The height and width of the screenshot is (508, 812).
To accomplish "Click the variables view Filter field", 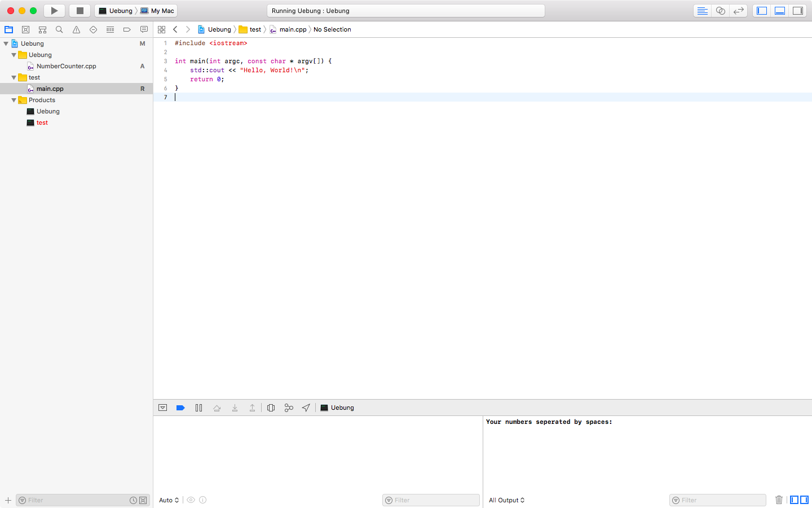I will click(431, 500).
